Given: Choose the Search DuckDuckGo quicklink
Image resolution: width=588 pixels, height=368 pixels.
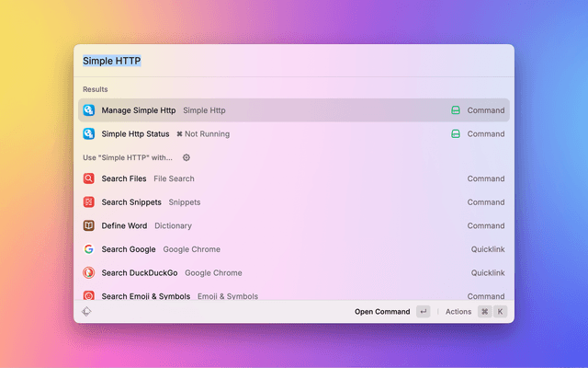Looking at the screenshot, I should point(276,272).
